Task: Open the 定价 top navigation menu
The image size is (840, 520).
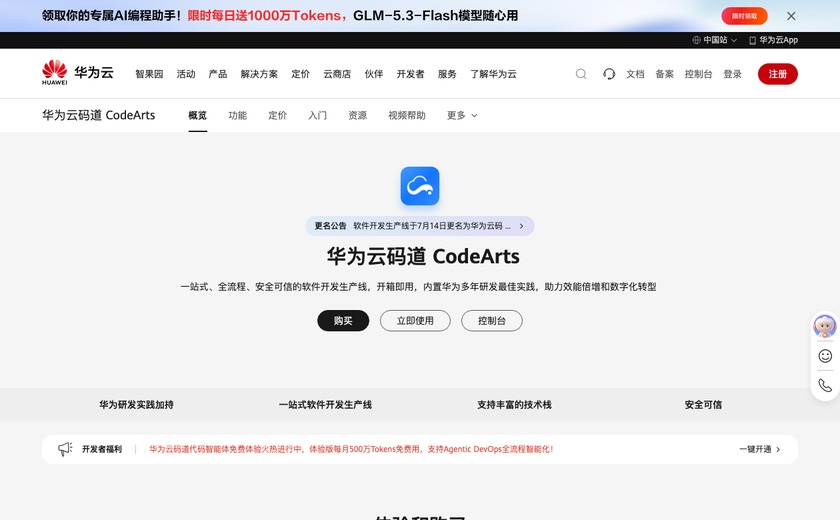Action: [x=300, y=74]
